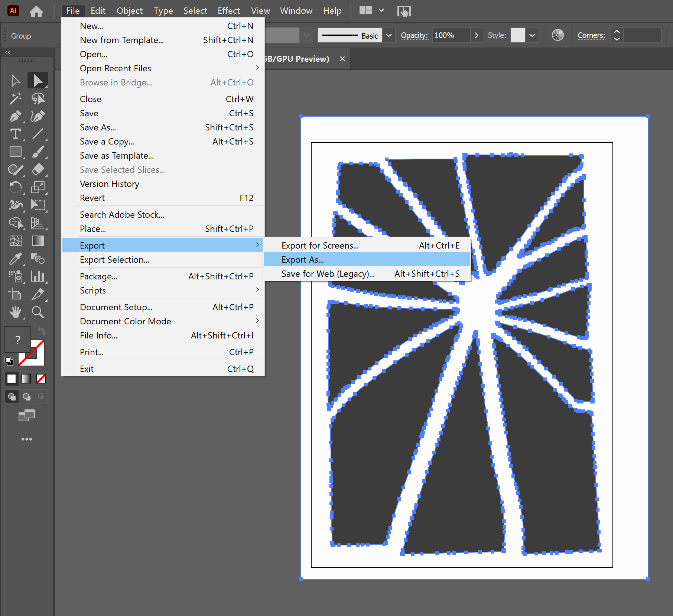Select the Rotate tool
This screenshot has height=616, width=673.
(16, 187)
